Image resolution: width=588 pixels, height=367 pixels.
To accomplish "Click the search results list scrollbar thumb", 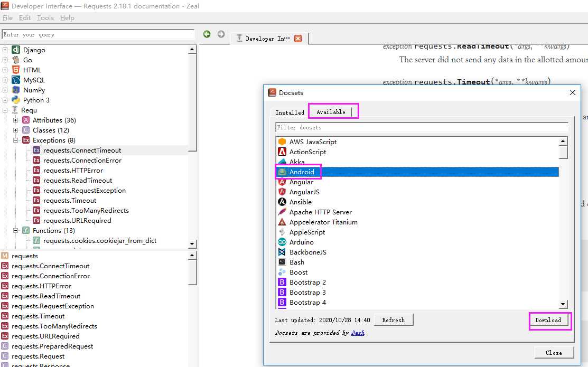I will coord(192,272).
